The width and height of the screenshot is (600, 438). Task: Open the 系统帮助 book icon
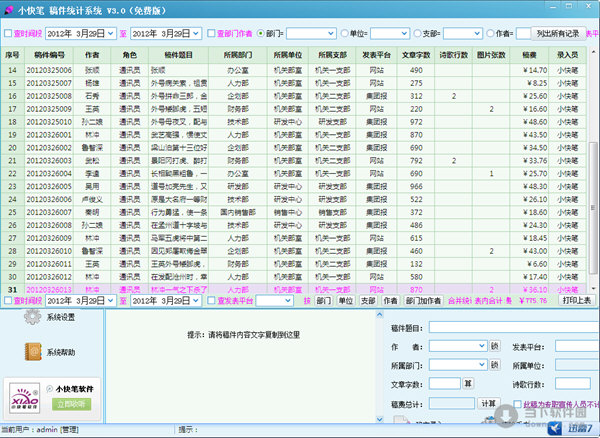coord(33,352)
